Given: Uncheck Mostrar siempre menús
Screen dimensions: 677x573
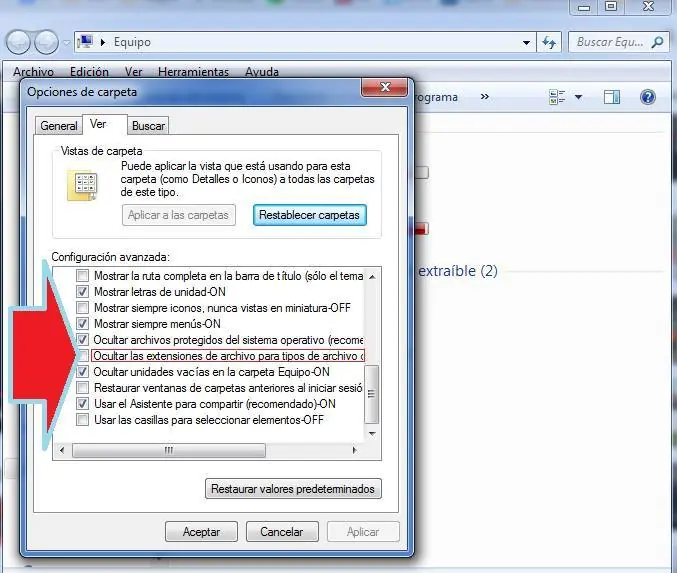Looking at the screenshot, I should [82, 323].
